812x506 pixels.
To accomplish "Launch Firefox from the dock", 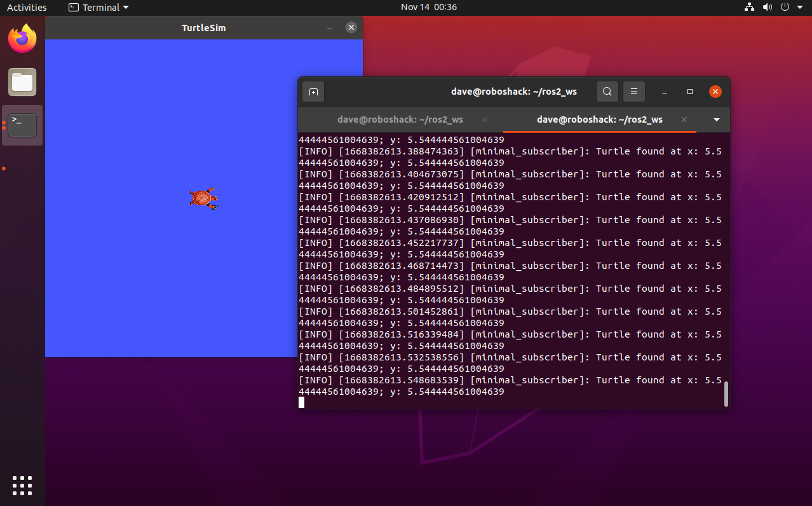I will [x=22, y=39].
